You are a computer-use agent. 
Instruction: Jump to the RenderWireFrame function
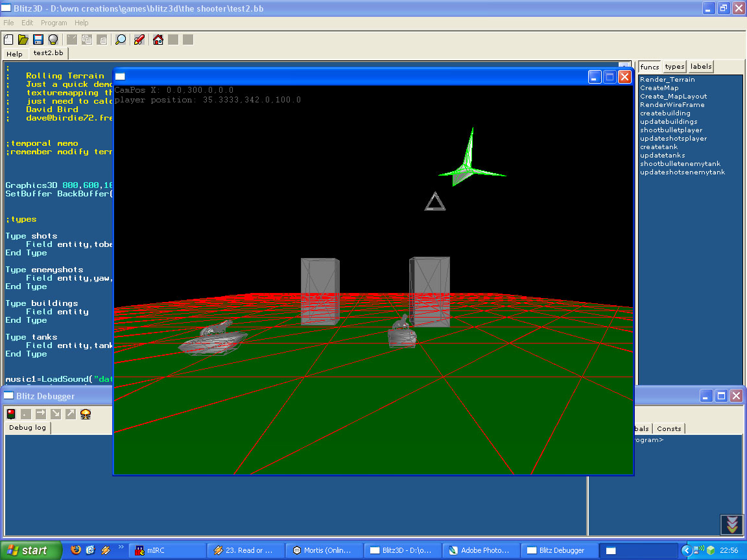(672, 105)
